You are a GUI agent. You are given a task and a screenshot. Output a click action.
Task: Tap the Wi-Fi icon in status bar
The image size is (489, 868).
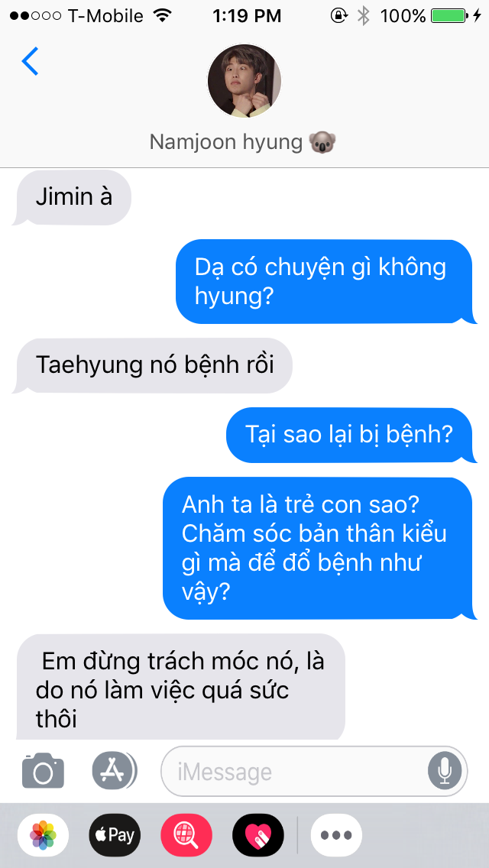pos(163,15)
